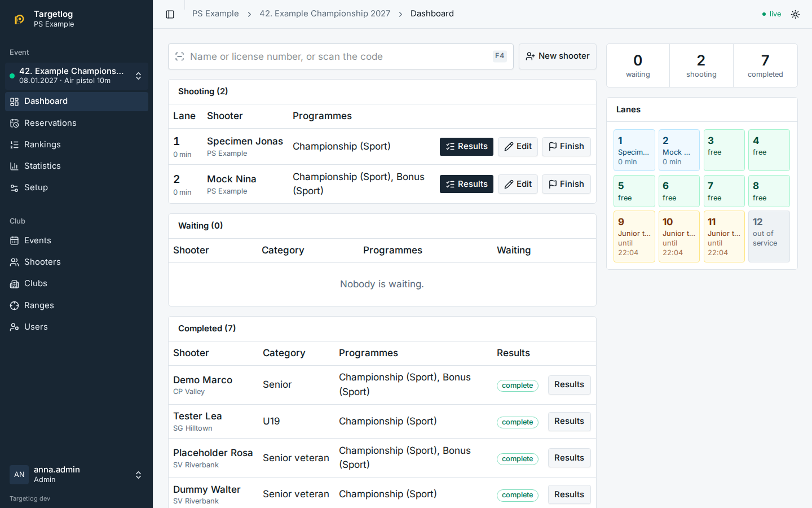Select free lane 8 card
This screenshot has height=508, width=812.
769,191
